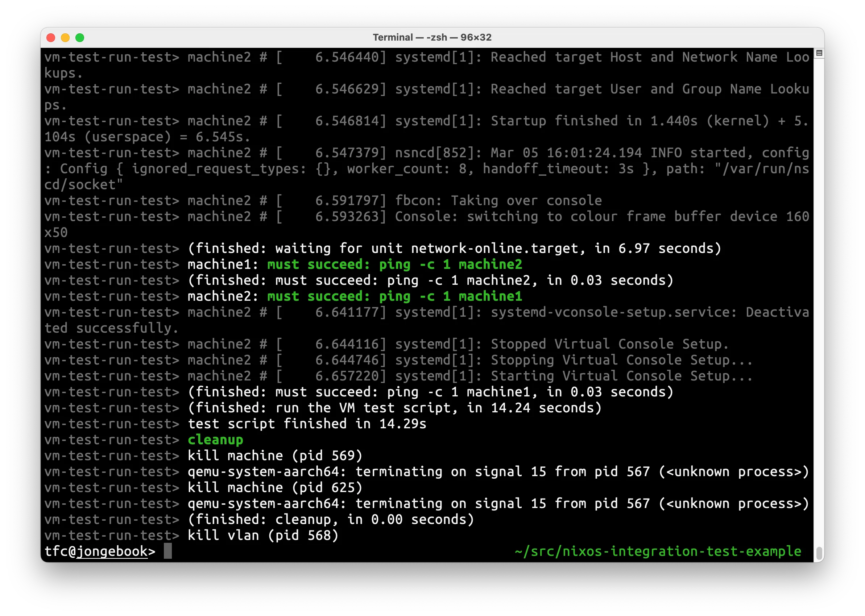Select the 'machine1:' label in the output

tap(222, 265)
